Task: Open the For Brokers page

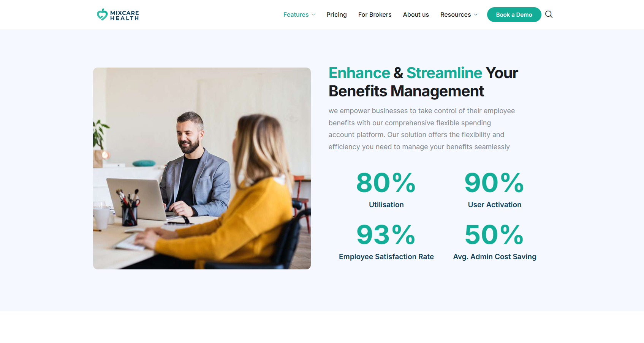Action: pos(375,15)
